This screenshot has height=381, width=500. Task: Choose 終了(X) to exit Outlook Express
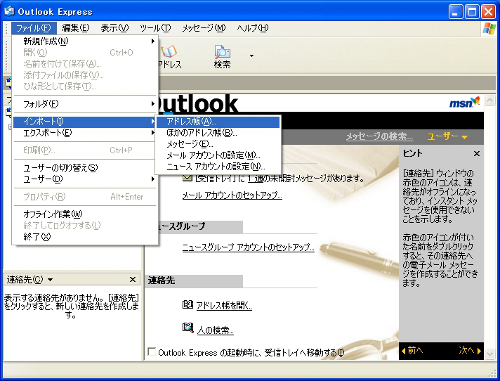point(85,237)
